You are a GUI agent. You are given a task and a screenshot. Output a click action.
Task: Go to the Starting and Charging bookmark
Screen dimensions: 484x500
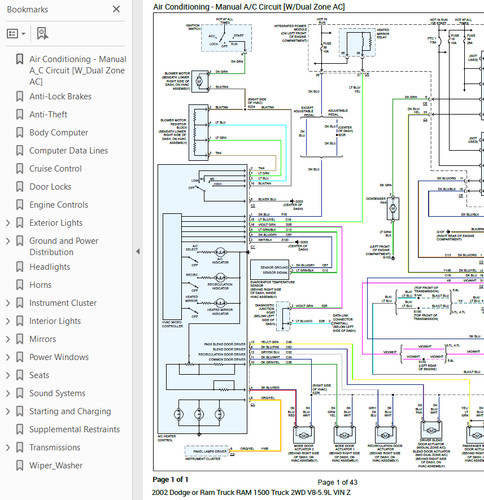70,411
